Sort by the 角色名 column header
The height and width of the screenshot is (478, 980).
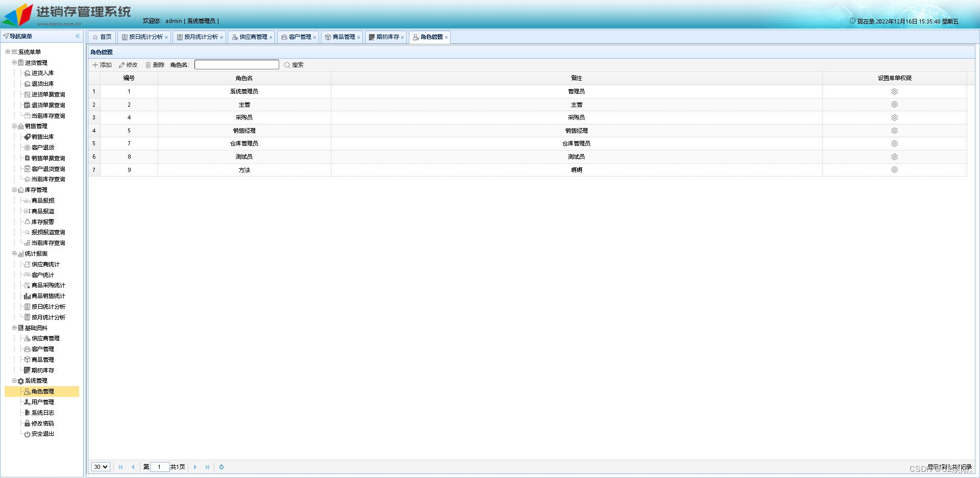[244, 78]
